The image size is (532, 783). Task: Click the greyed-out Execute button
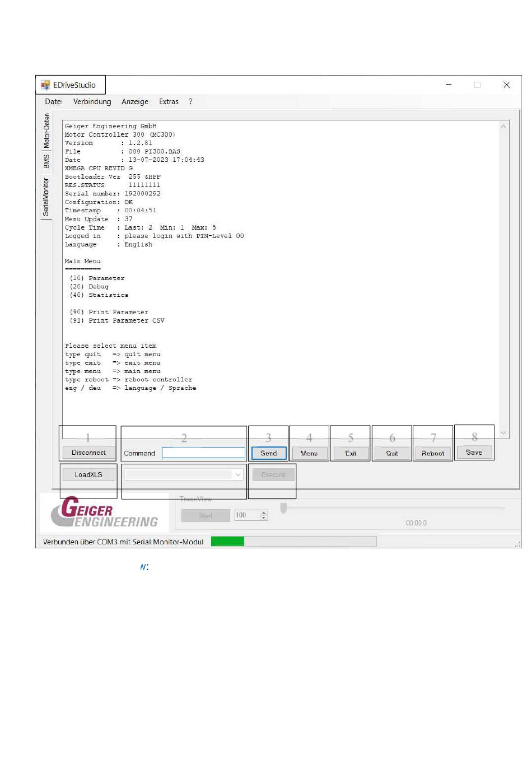(273, 474)
